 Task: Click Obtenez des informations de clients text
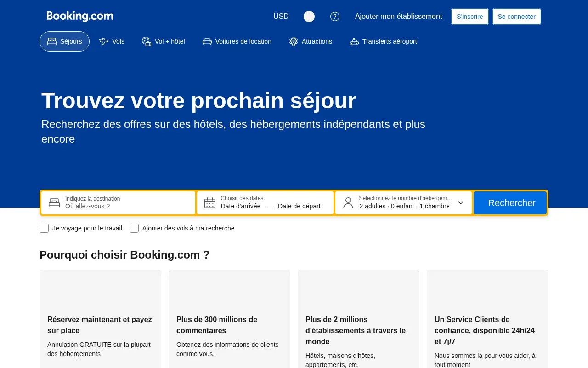(x=227, y=349)
